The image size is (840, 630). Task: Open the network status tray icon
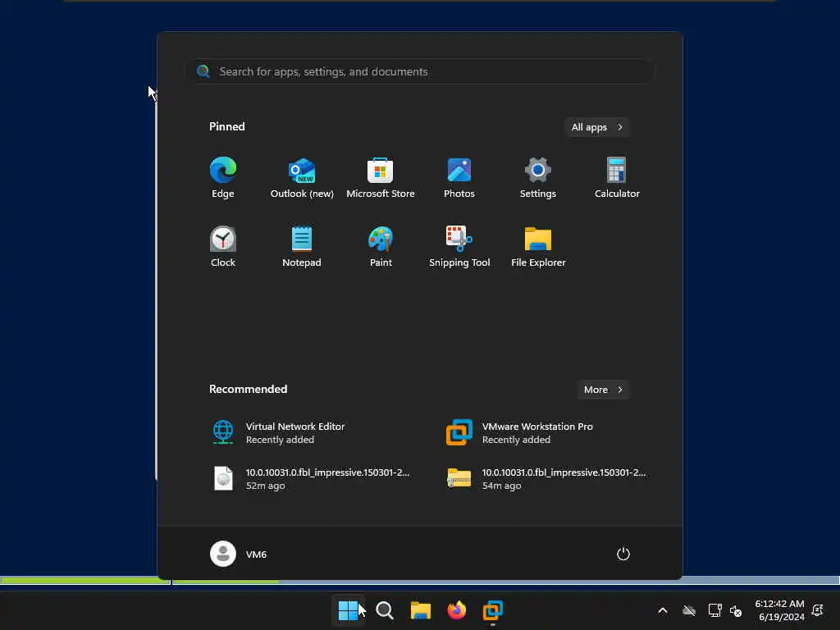(714, 610)
